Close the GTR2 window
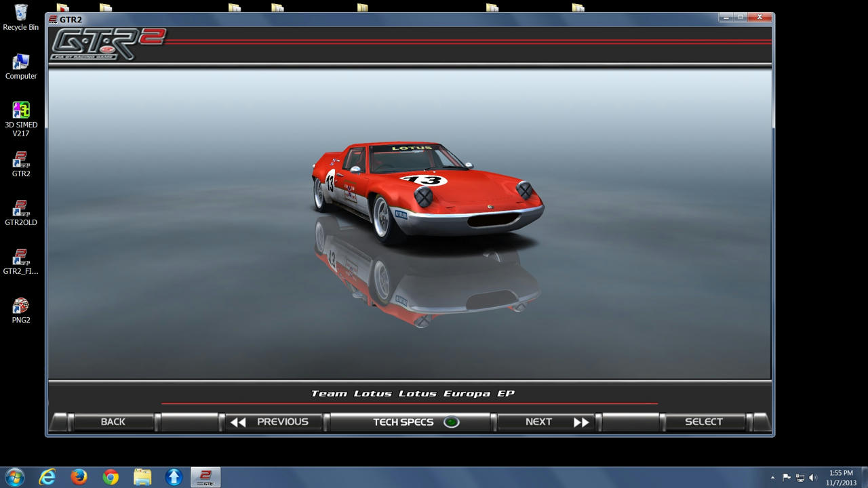Screen dimensions: 868x488 click(759, 17)
